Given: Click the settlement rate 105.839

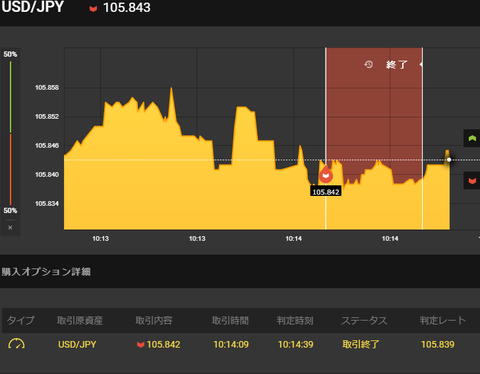Looking at the screenshot, I should pyautogui.click(x=438, y=344).
